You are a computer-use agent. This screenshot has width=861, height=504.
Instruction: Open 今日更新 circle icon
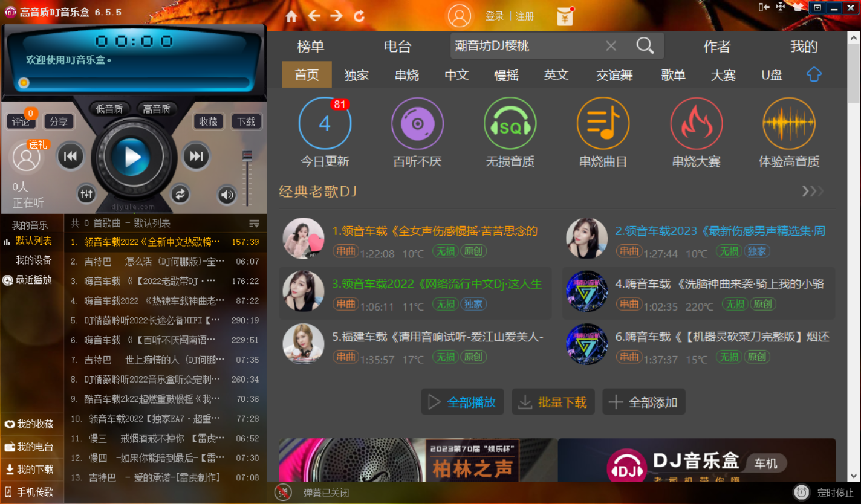325,123
